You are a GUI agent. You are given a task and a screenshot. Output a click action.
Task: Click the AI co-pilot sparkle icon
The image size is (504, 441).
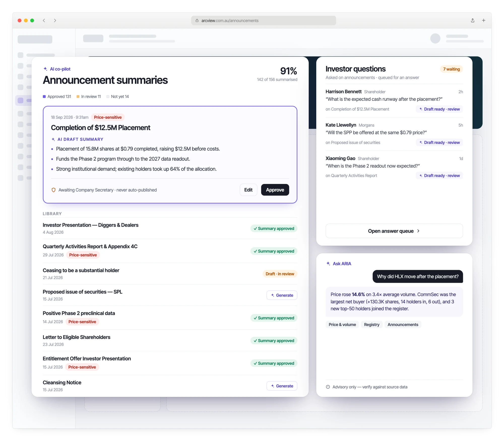(45, 69)
